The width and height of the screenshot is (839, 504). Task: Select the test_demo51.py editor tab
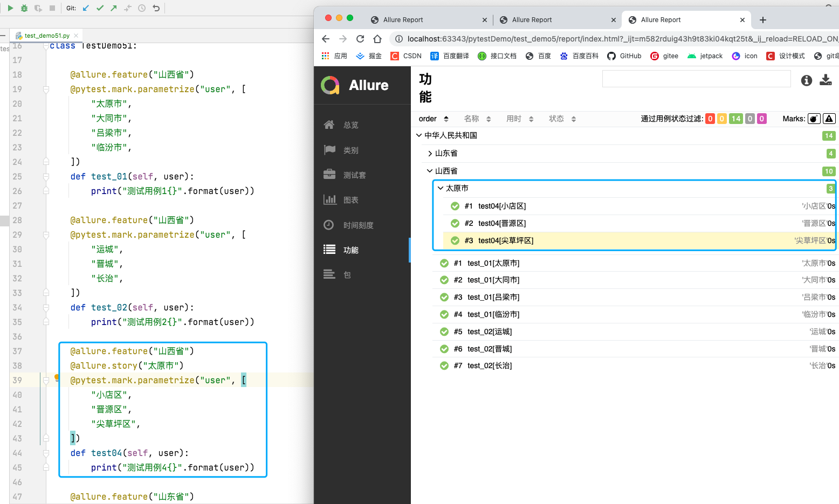[x=47, y=36]
